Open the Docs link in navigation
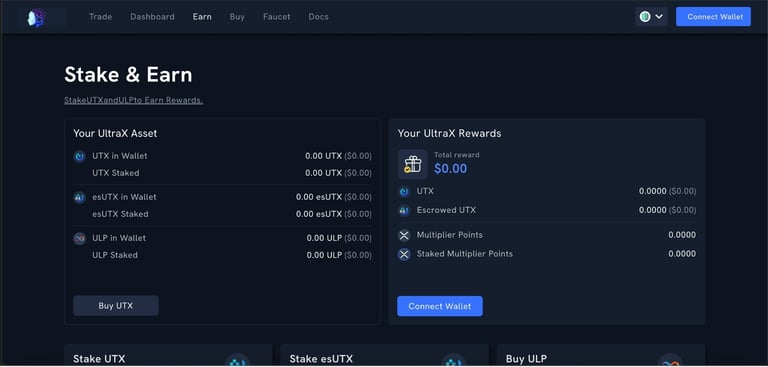768x367 pixels. [318, 17]
